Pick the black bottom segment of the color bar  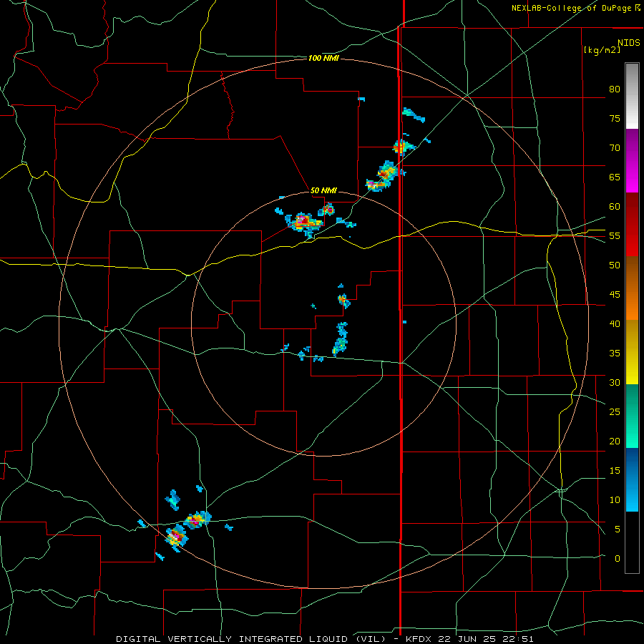[x=632, y=542]
